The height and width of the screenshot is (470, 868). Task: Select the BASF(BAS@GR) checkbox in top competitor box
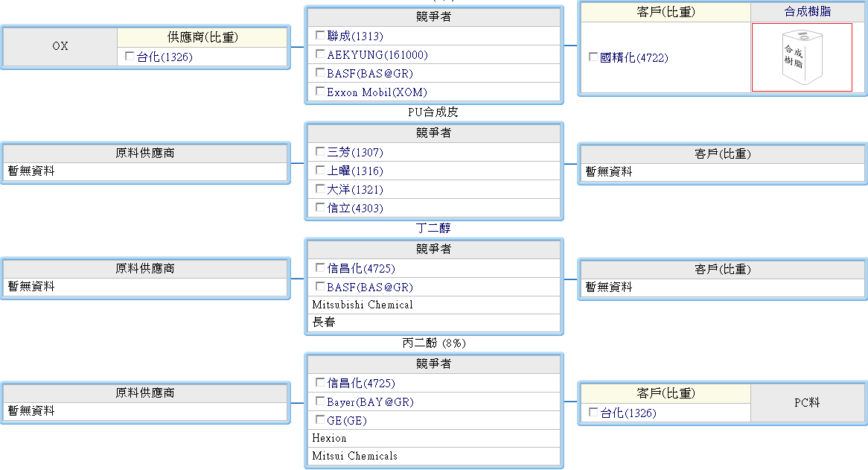point(320,73)
